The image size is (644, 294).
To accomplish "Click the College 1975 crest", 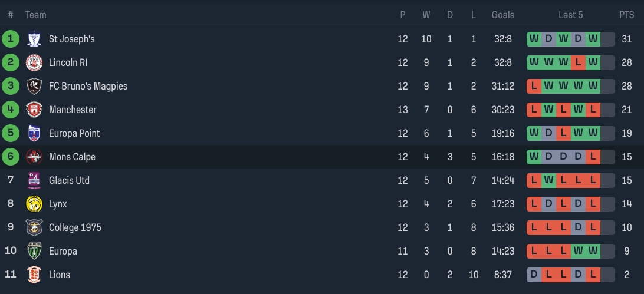I will point(34,227).
